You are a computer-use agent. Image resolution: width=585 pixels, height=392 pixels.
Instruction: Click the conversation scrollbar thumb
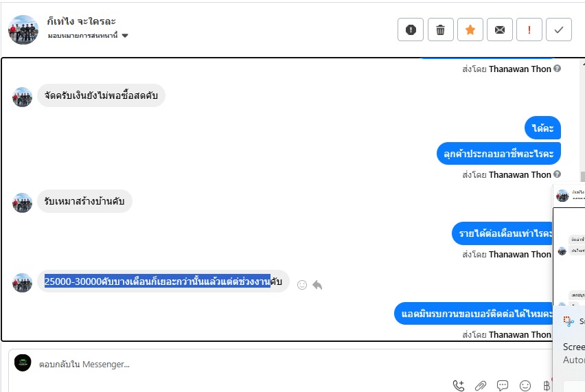(x=582, y=176)
